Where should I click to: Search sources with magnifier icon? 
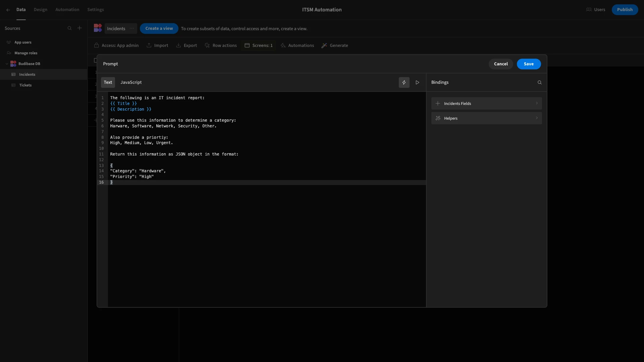click(x=69, y=28)
